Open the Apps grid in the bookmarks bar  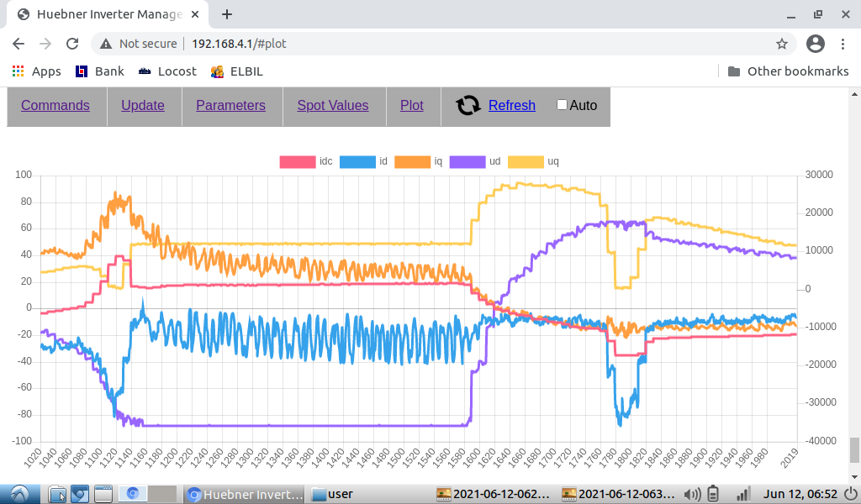pyautogui.click(x=37, y=71)
